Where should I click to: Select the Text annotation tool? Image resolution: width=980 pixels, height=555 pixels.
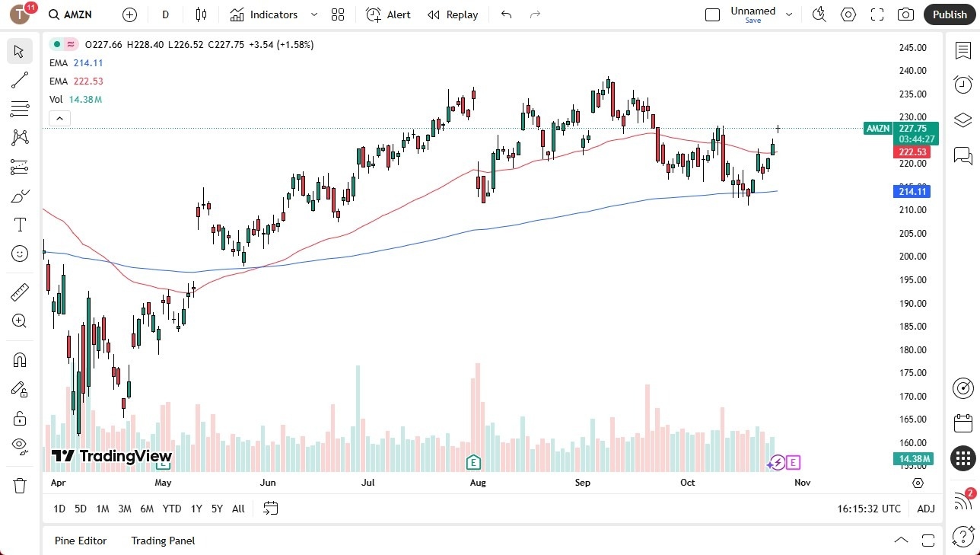coord(20,224)
